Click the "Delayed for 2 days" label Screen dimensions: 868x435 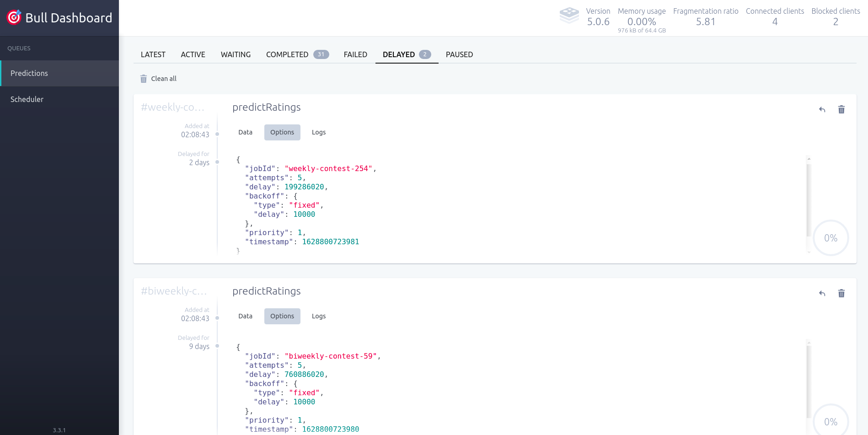tap(193, 158)
